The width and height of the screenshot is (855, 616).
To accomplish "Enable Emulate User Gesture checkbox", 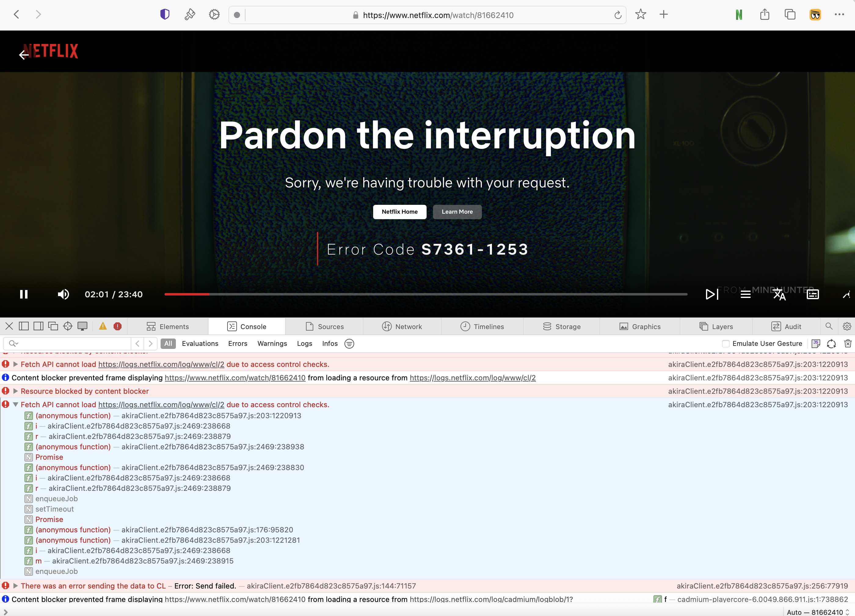I will pos(726,344).
